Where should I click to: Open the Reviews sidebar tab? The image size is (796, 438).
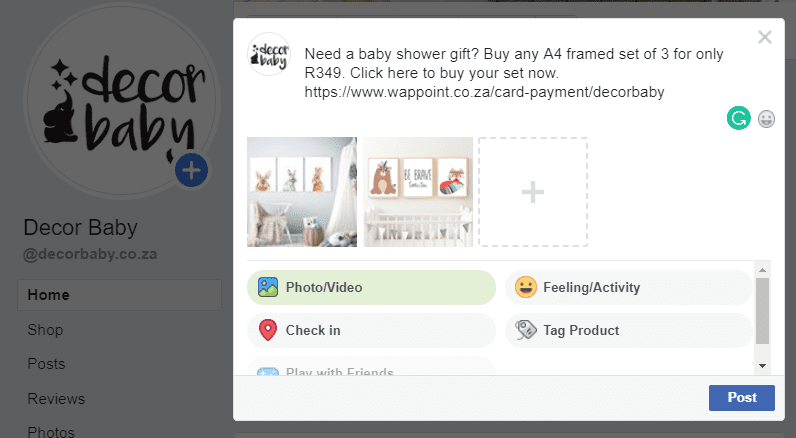click(56, 399)
